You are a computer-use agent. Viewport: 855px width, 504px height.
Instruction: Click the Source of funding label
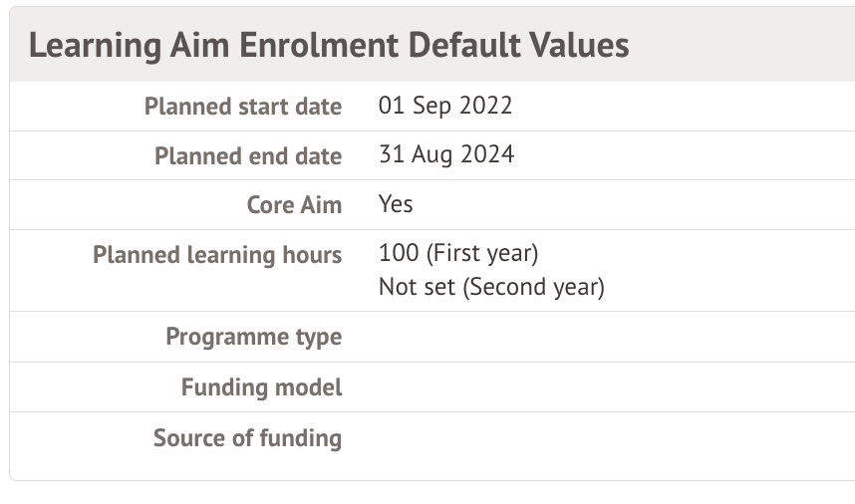coord(247,438)
